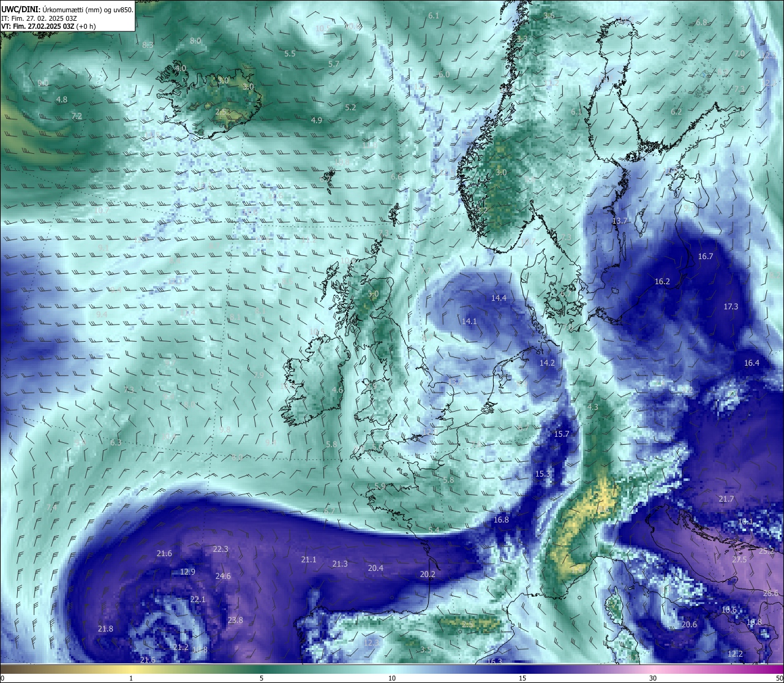Click the 21.3 value over the Bay of Biscay

click(340, 564)
